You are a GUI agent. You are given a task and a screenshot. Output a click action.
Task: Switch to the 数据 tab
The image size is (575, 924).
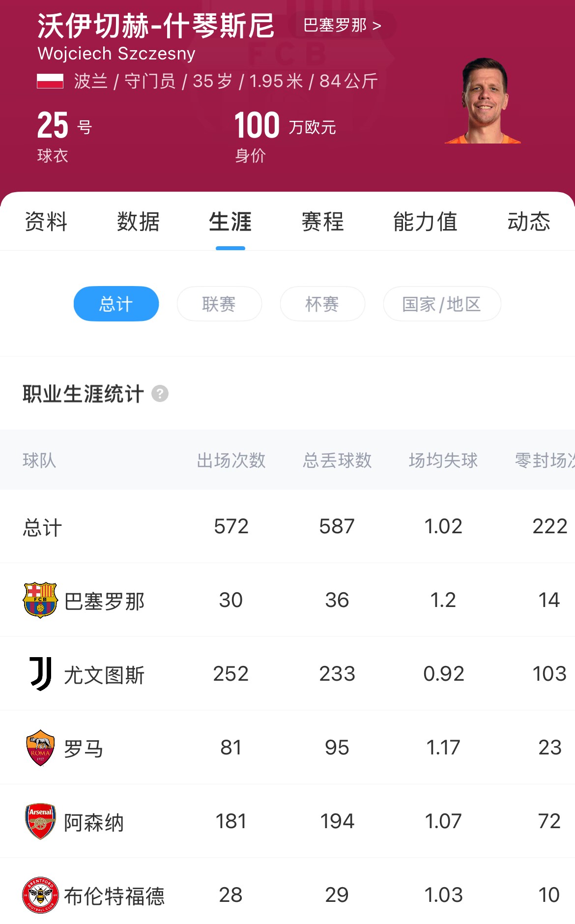[x=138, y=222]
